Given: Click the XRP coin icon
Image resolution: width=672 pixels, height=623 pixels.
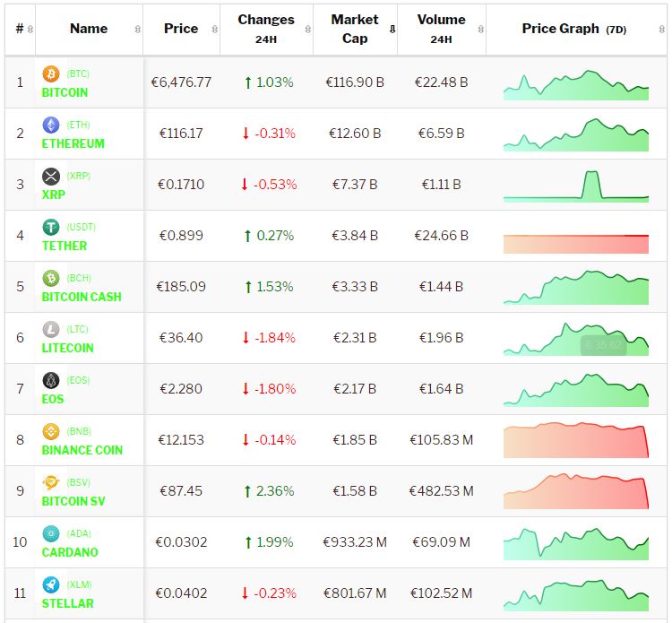Looking at the screenshot, I should [51, 176].
